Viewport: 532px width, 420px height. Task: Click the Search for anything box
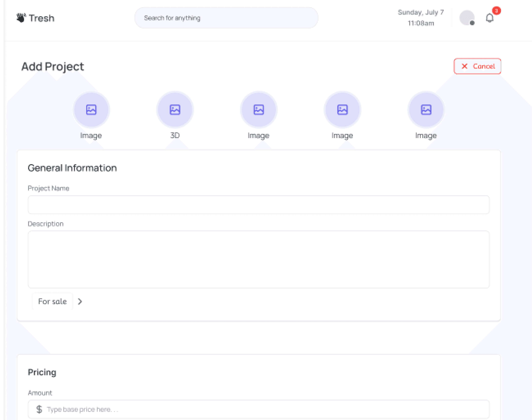click(x=226, y=18)
